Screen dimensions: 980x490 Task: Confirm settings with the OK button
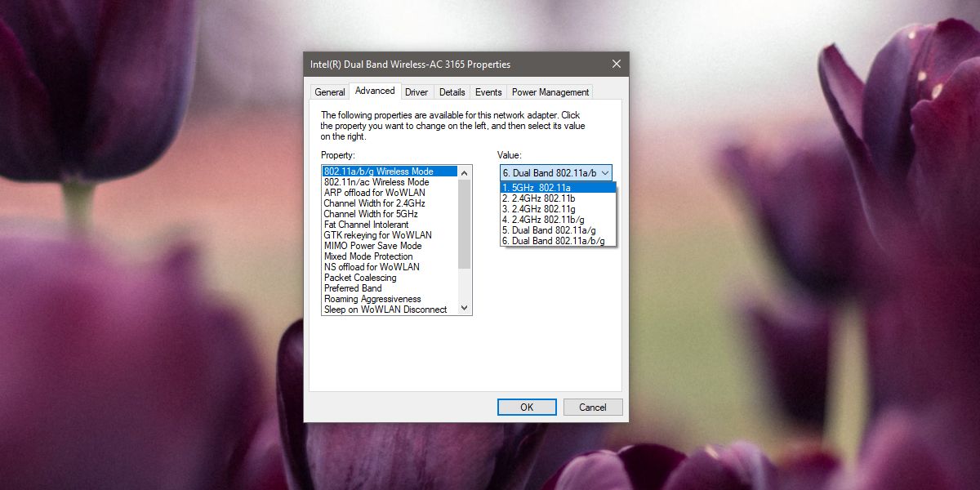point(527,407)
